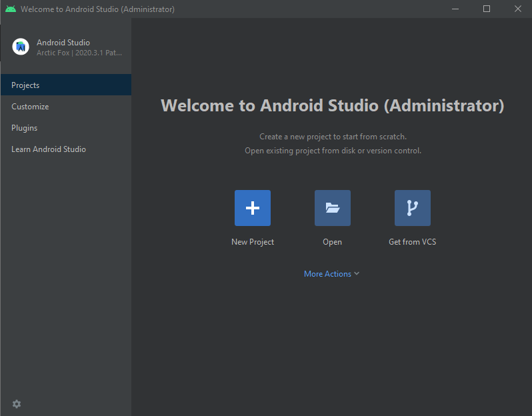The width and height of the screenshot is (532, 416).
Task: Click the New Project plus icon
Action: pos(253,208)
